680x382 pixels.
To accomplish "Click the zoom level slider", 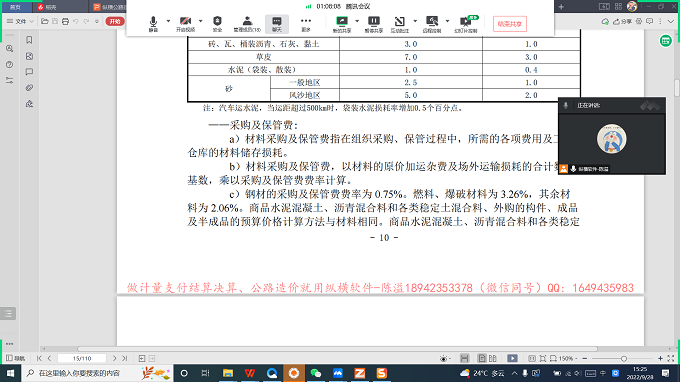I will click(x=623, y=359).
